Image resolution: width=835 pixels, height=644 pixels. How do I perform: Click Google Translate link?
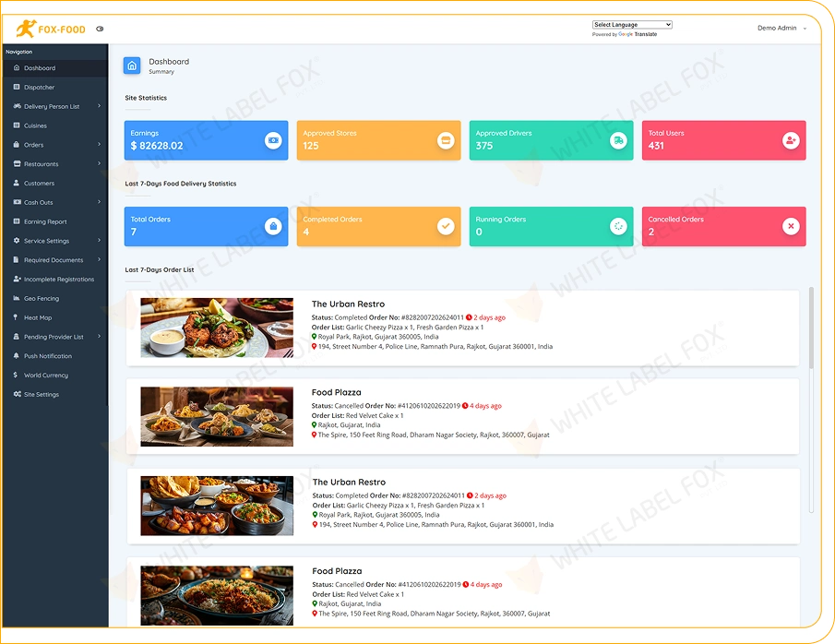click(638, 34)
